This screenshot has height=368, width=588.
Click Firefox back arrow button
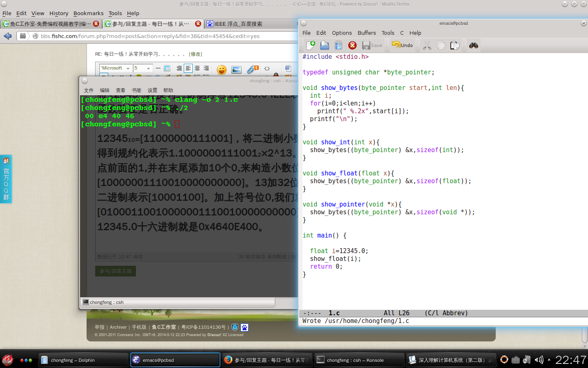pyautogui.click(x=8, y=36)
